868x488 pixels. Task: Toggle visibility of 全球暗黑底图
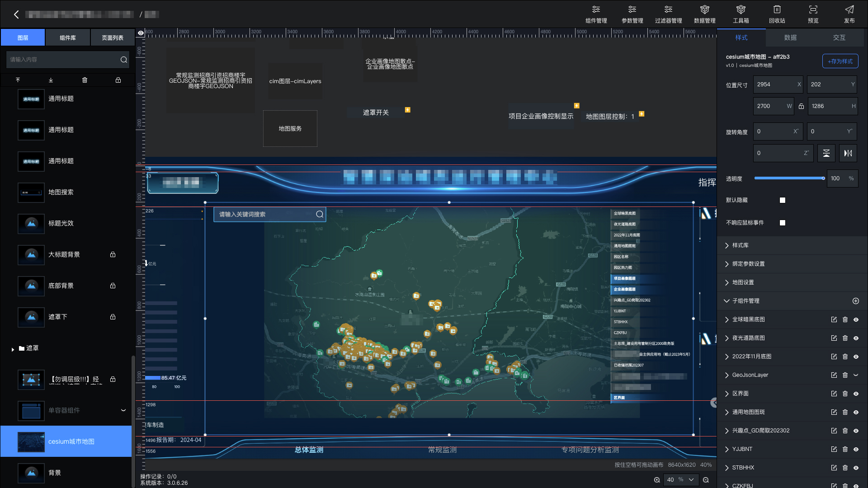pyautogui.click(x=856, y=319)
